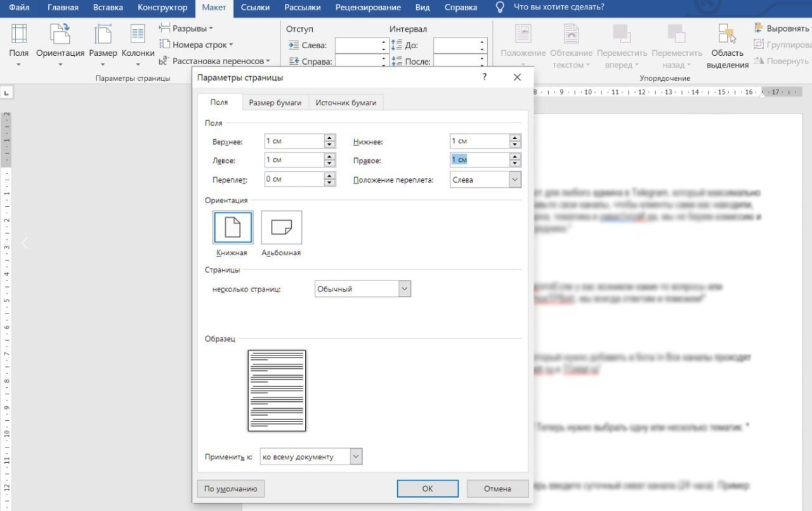The height and width of the screenshot is (511, 812).
Task: Click the lightbulb 'Что вы хотите сделать' icon
Action: tap(501, 8)
